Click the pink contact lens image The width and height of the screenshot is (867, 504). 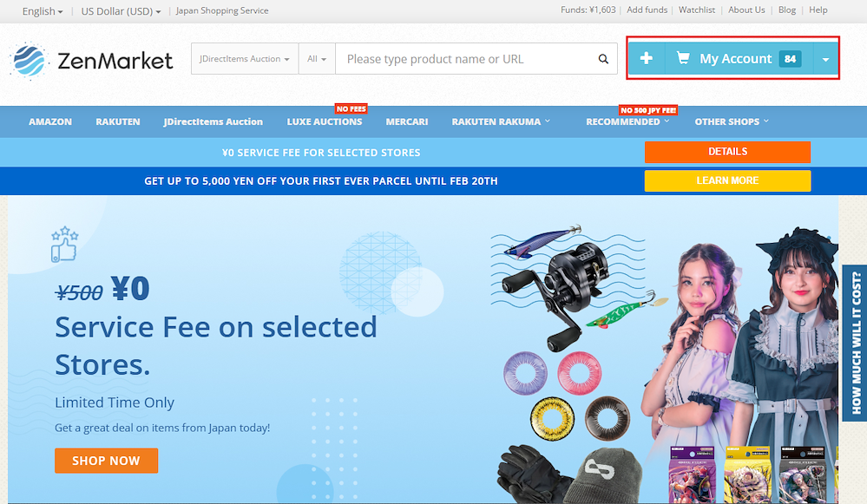coord(579,373)
